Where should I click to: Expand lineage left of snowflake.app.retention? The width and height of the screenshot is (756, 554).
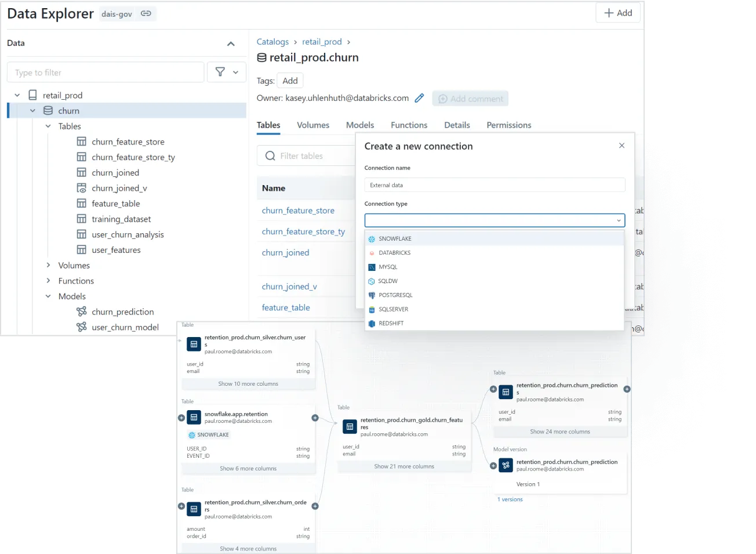(181, 418)
